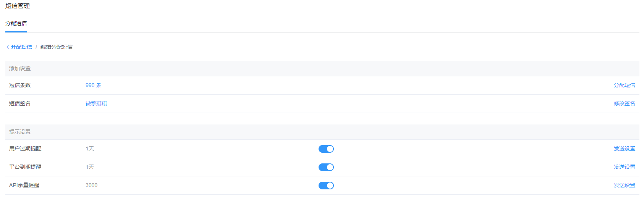
Task: Select the 编辑分配短信 breadcrumb item
Action: click(57, 47)
